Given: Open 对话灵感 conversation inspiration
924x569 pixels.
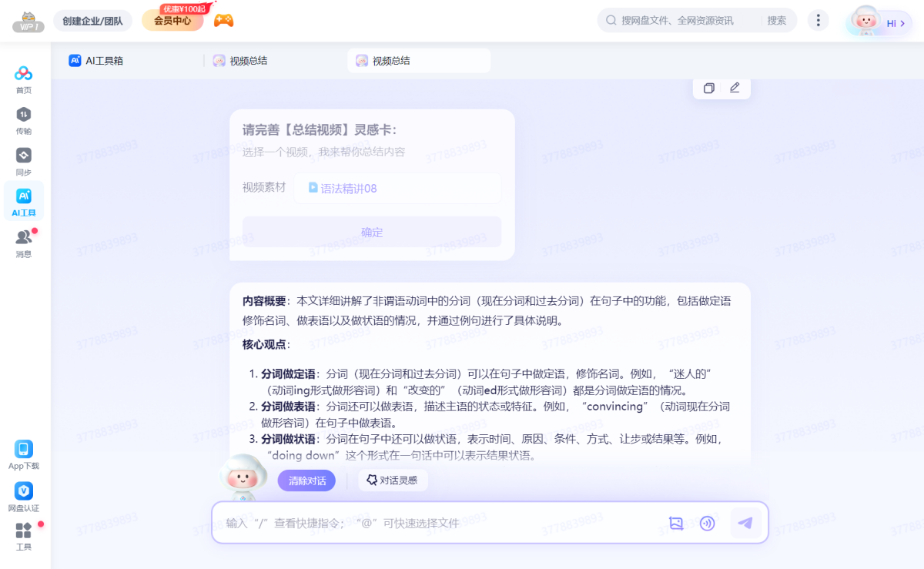Looking at the screenshot, I should coord(393,480).
